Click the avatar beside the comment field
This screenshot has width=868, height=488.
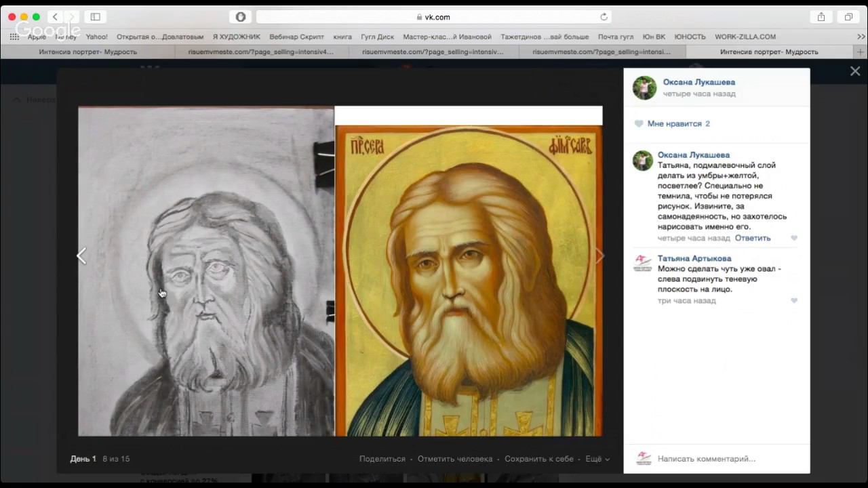click(643, 458)
